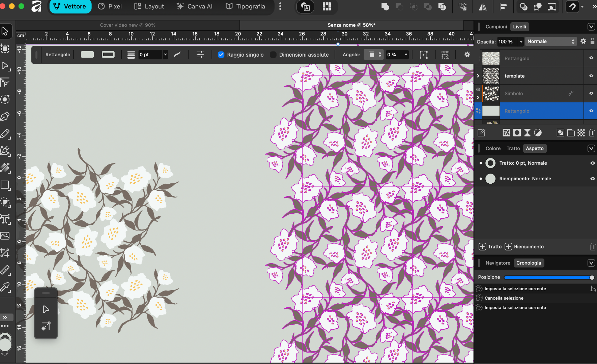The height and width of the screenshot is (364, 597).
Task: Expand the template layer group
Action: pyautogui.click(x=478, y=76)
